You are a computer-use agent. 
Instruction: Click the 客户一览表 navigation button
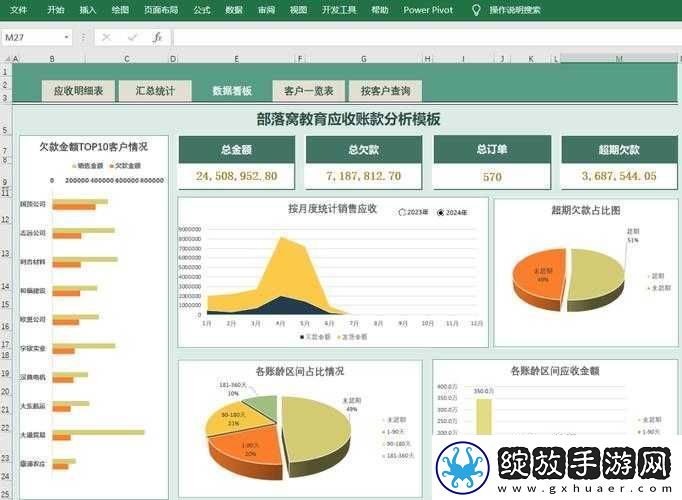point(309,91)
